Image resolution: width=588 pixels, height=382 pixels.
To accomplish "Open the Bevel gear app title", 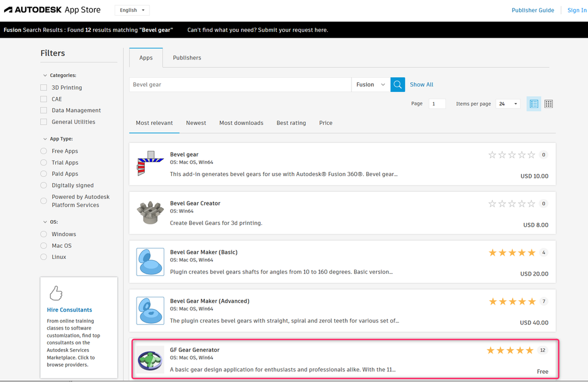I will [x=184, y=154].
